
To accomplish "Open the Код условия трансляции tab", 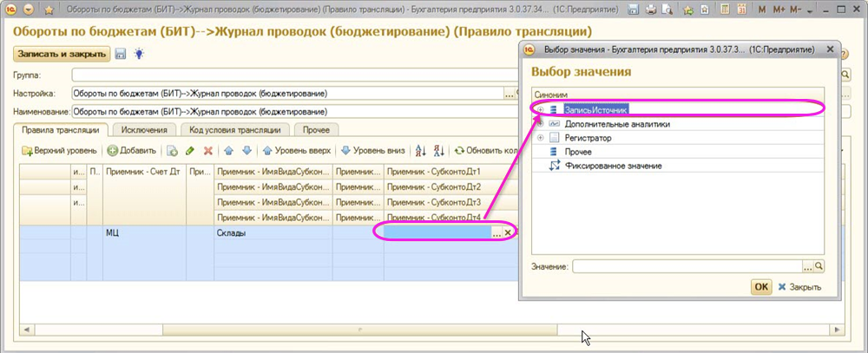I will pos(234,130).
